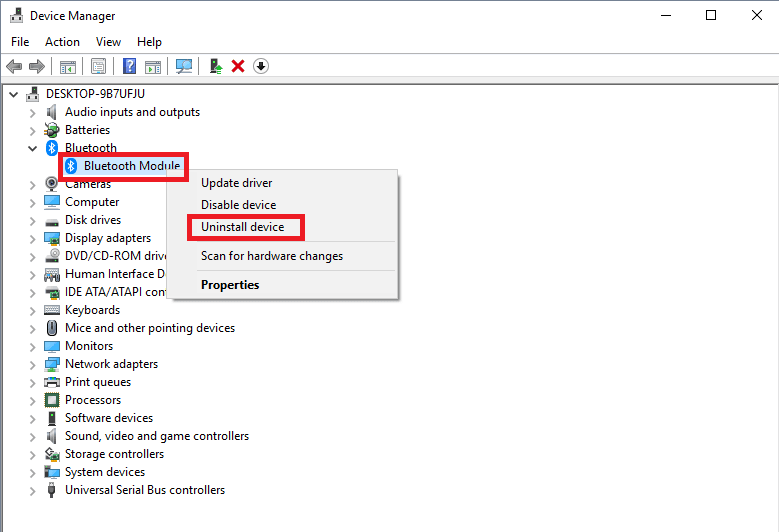The height and width of the screenshot is (532, 779).
Task: Click the Disk drives icon
Action: (x=52, y=221)
